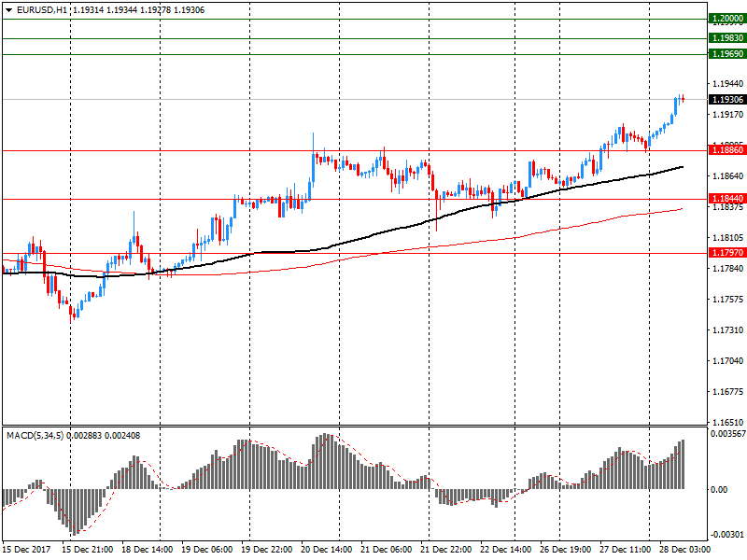
Task: Select the 20 Dec 14:00 time label
Action: pos(328,550)
